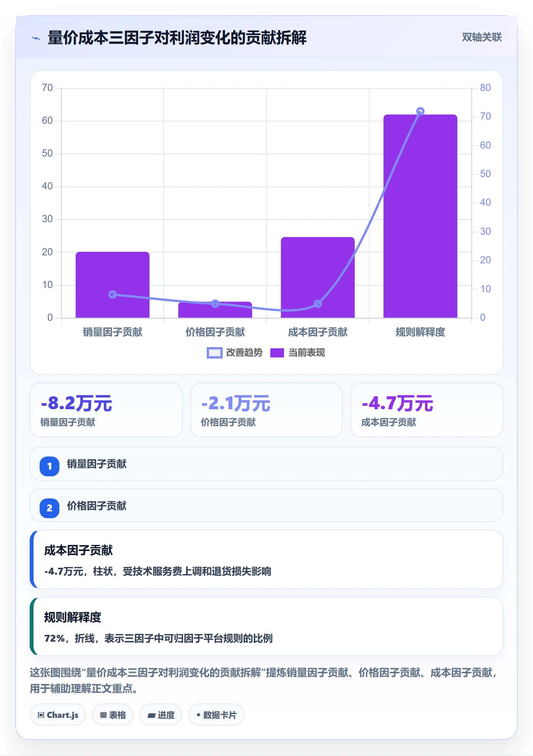Click the 成本因子贡献 detail card heading

(x=78, y=550)
